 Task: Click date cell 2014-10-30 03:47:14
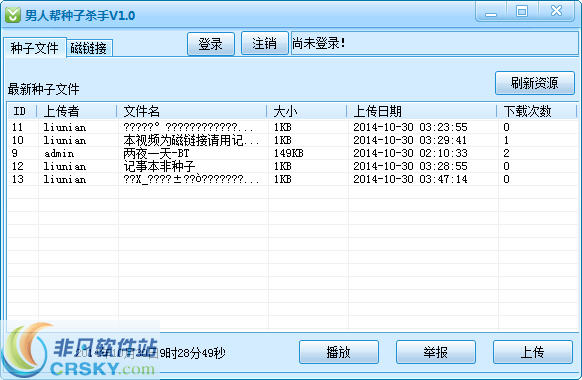(410, 179)
